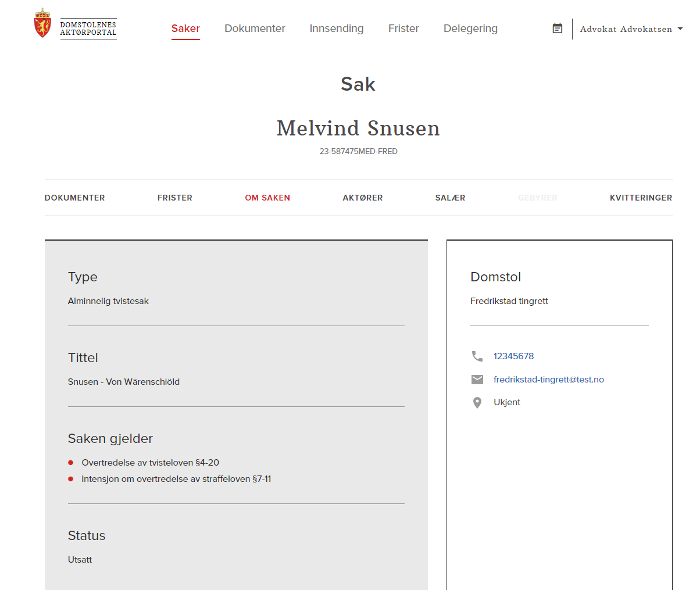This screenshot has height=590, width=700.
Task: Go to Dokumenter in the top navigation
Action: [x=255, y=28]
